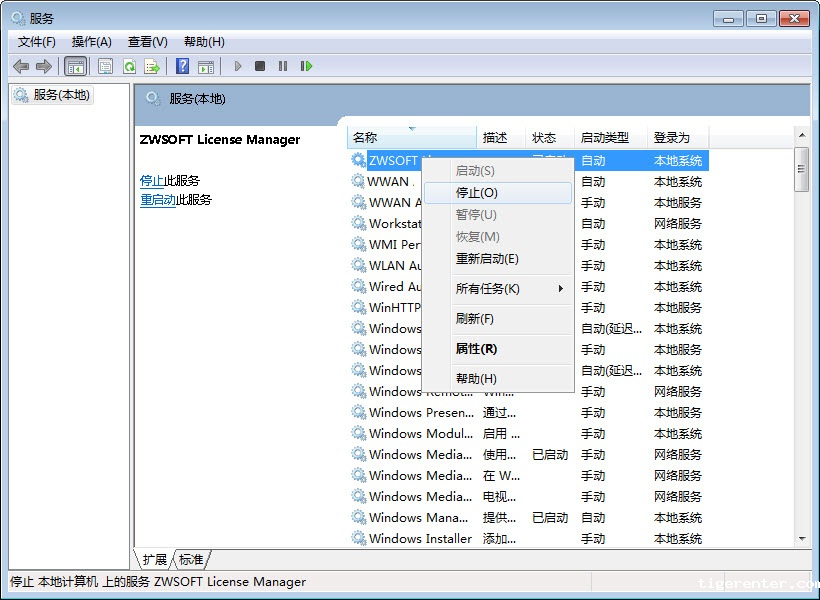Open the 查看(V) menu
The height and width of the screenshot is (600, 820).
click(147, 42)
